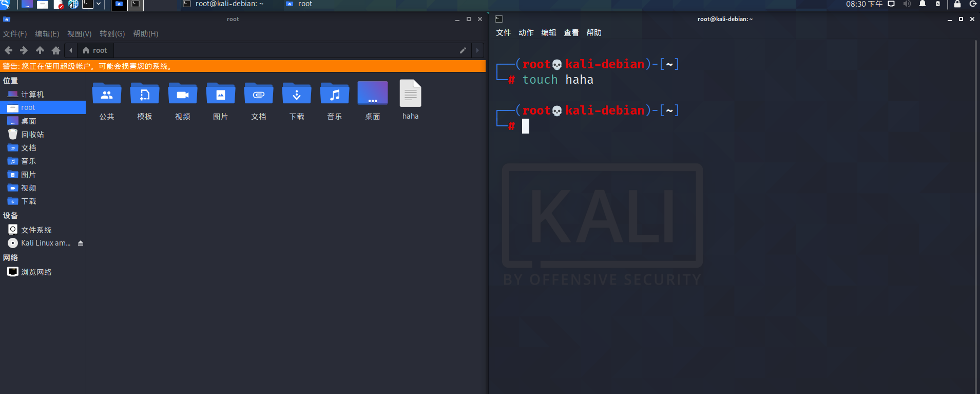Open terminal 文件 menu
The height and width of the screenshot is (394, 980).
click(x=504, y=33)
